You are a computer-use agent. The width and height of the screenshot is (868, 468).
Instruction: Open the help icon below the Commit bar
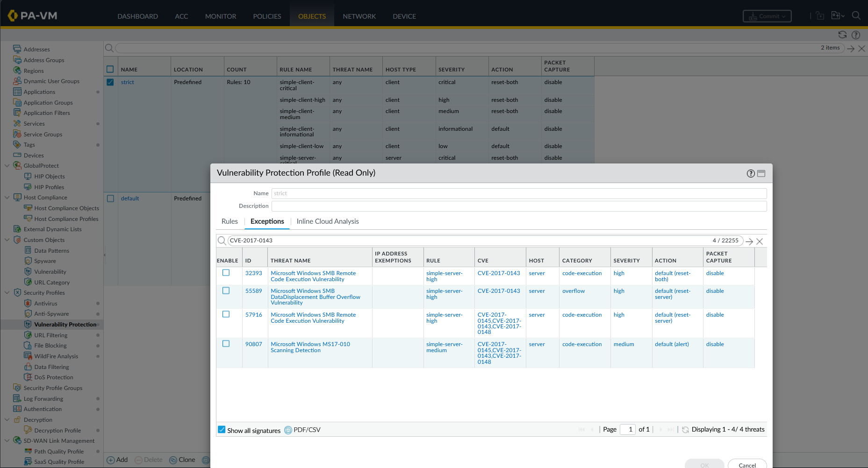pyautogui.click(x=856, y=35)
